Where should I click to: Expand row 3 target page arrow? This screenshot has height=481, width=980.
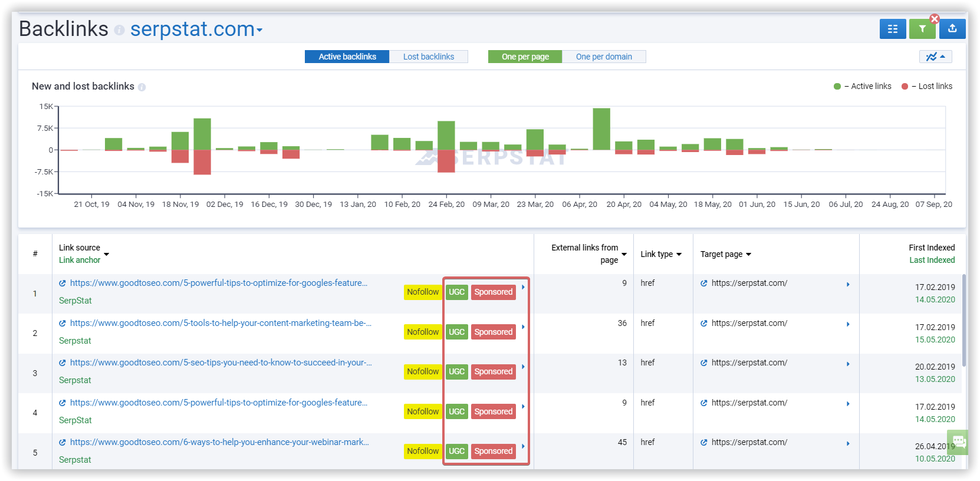click(848, 364)
